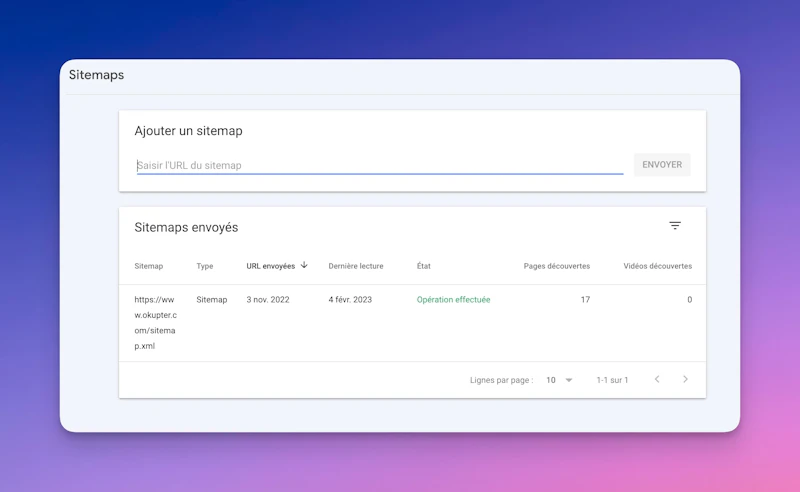Click the Opération effectuée status
800x492 pixels.
(x=453, y=300)
